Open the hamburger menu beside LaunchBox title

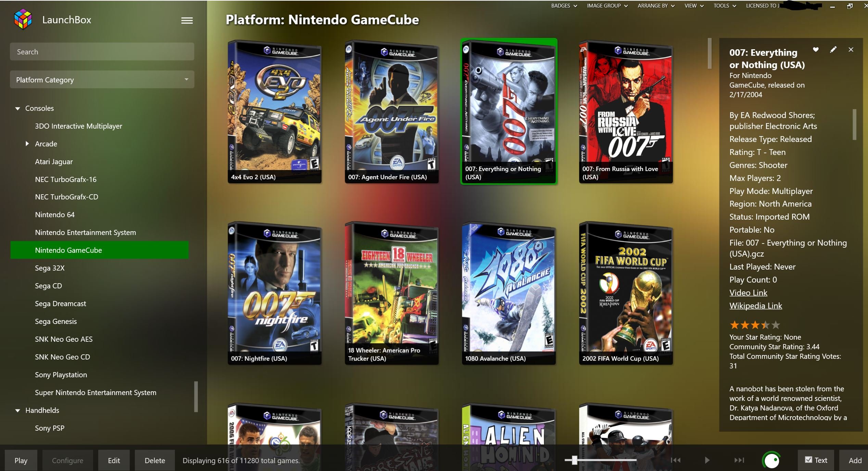pos(187,21)
